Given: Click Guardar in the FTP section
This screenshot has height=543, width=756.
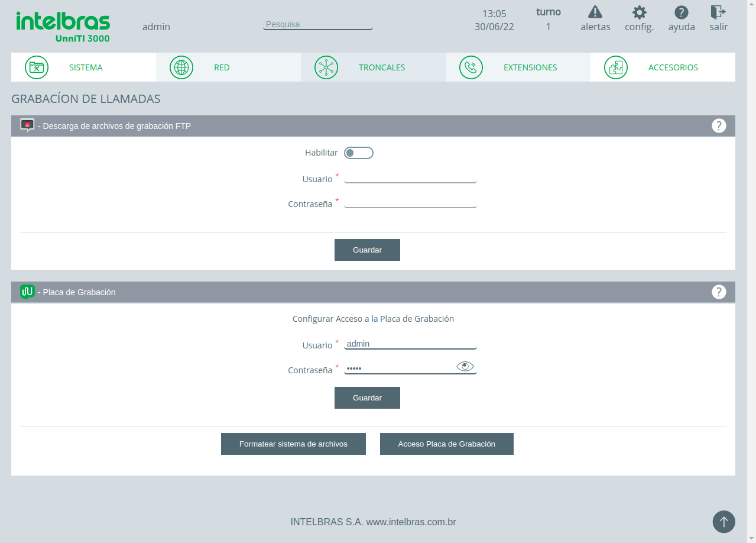Looking at the screenshot, I should pyautogui.click(x=367, y=250).
